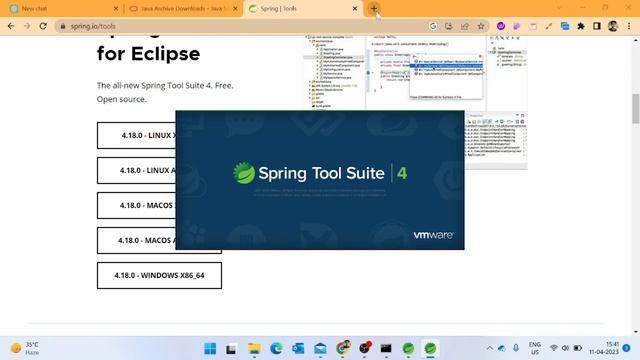Open the terminal icon on the taskbar

coord(386,349)
